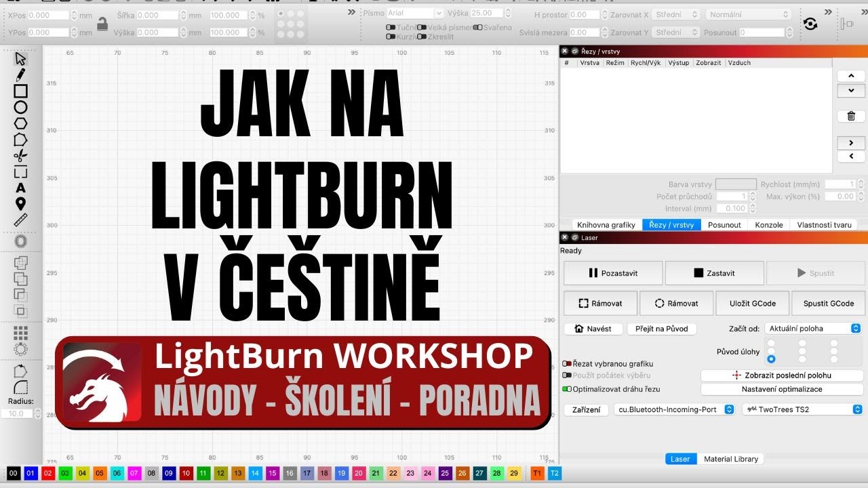The width and height of the screenshot is (868, 488).
Task: Select the rectangle drawing tool
Action: [x=20, y=91]
